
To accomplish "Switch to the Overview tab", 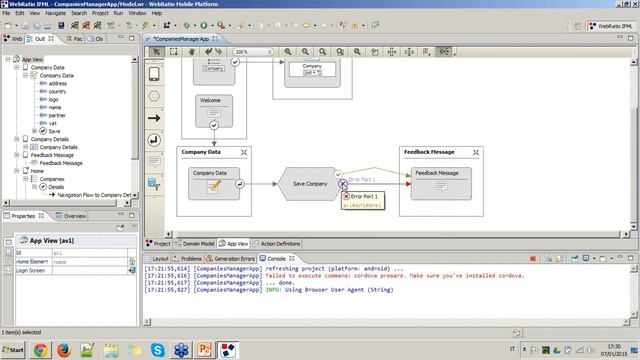I will tap(71, 216).
